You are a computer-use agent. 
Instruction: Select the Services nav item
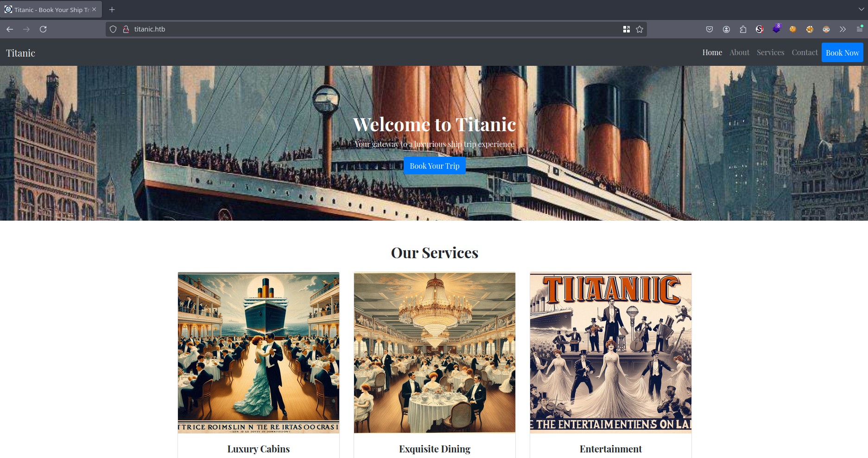(x=770, y=52)
